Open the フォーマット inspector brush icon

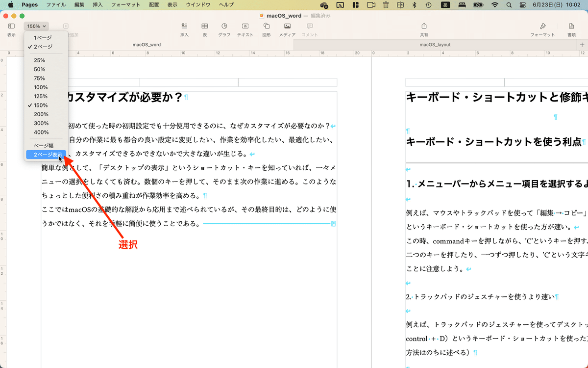(x=542, y=26)
